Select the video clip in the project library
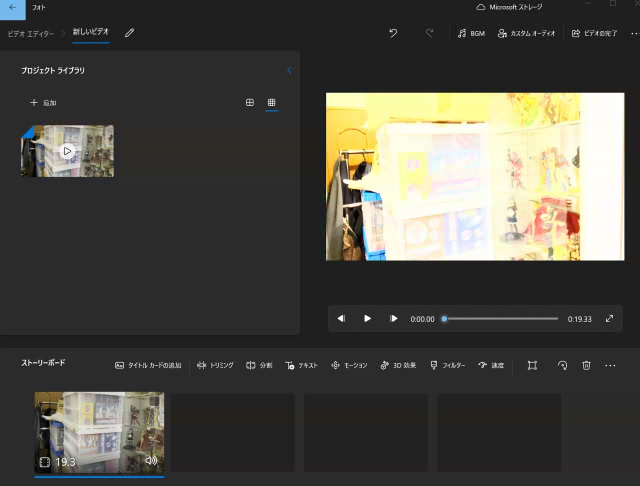 67,151
